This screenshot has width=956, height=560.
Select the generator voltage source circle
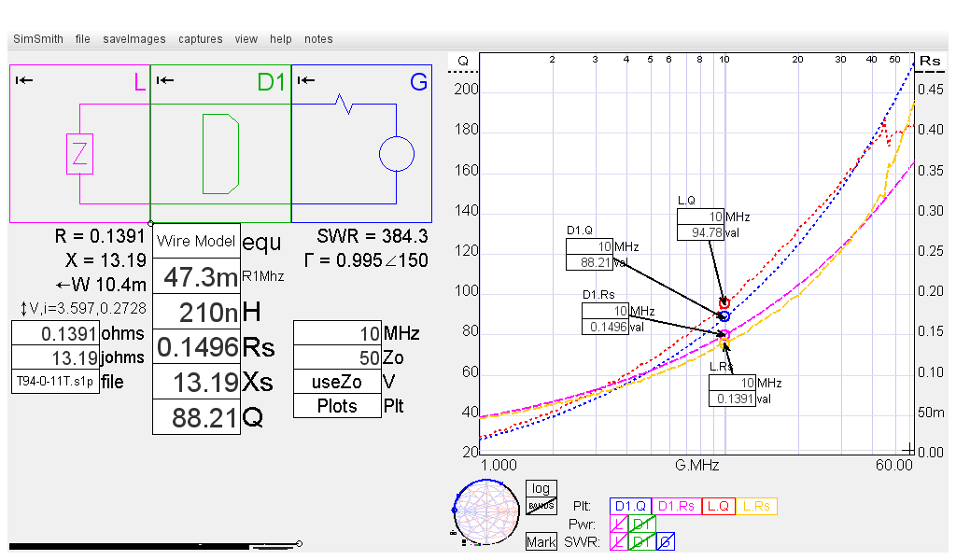tap(396, 154)
